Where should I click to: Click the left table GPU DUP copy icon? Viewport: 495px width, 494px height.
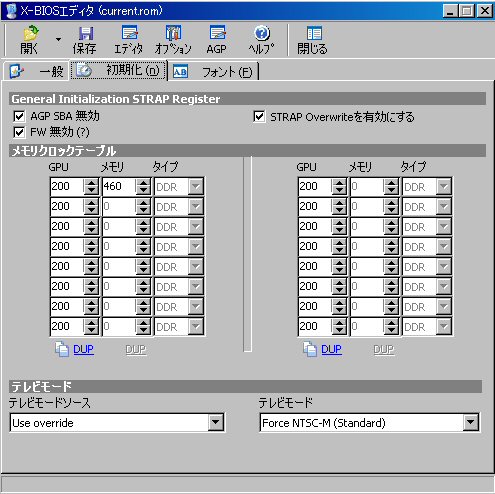point(62,349)
